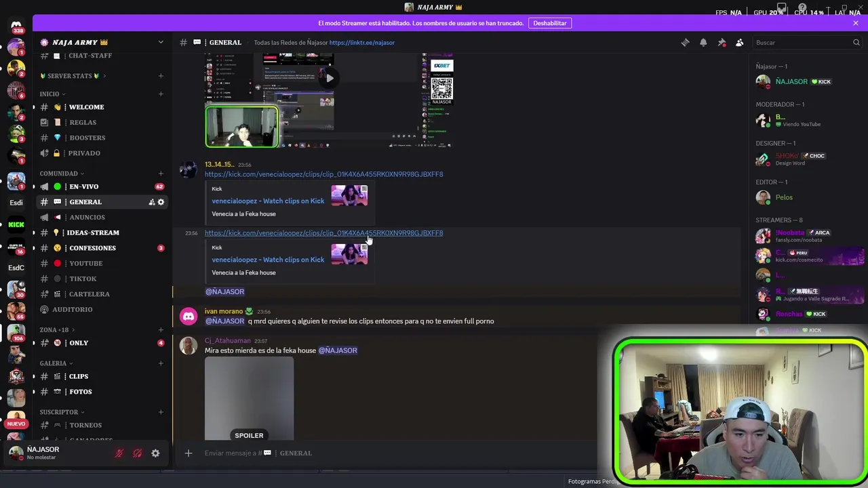
Task: Open the KICK server icon
Action: (x=16, y=224)
